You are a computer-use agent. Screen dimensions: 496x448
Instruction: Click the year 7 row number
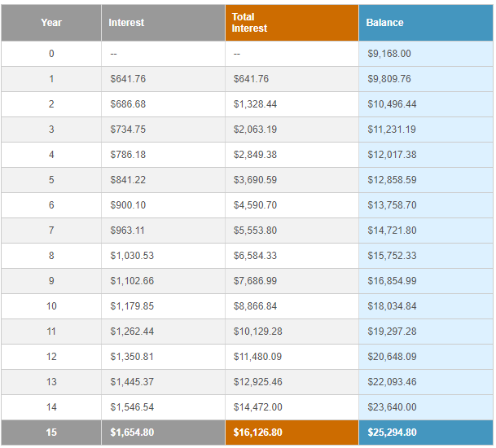(x=51, y=231)
